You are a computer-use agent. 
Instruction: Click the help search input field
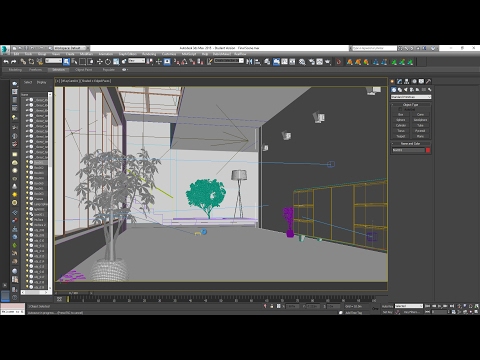375,48
